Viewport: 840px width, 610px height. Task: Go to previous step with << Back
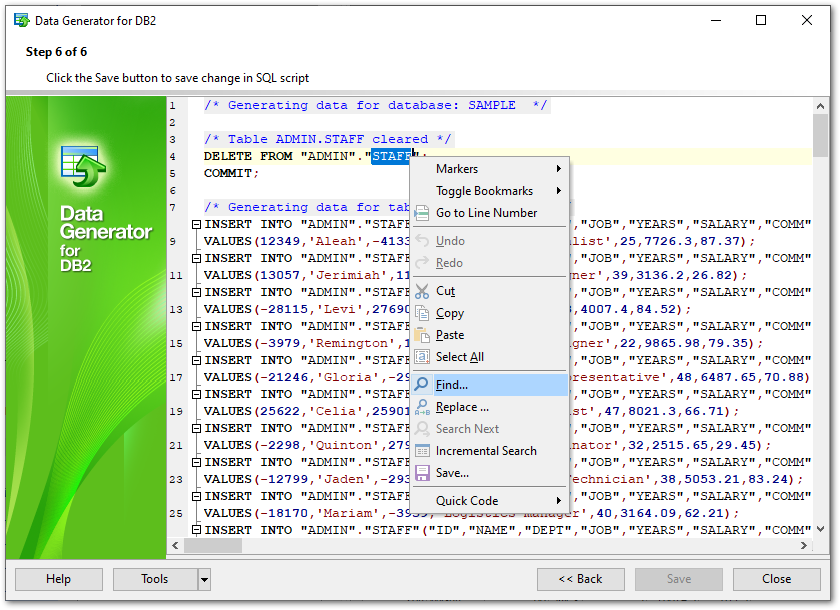[x=581, y=579]
